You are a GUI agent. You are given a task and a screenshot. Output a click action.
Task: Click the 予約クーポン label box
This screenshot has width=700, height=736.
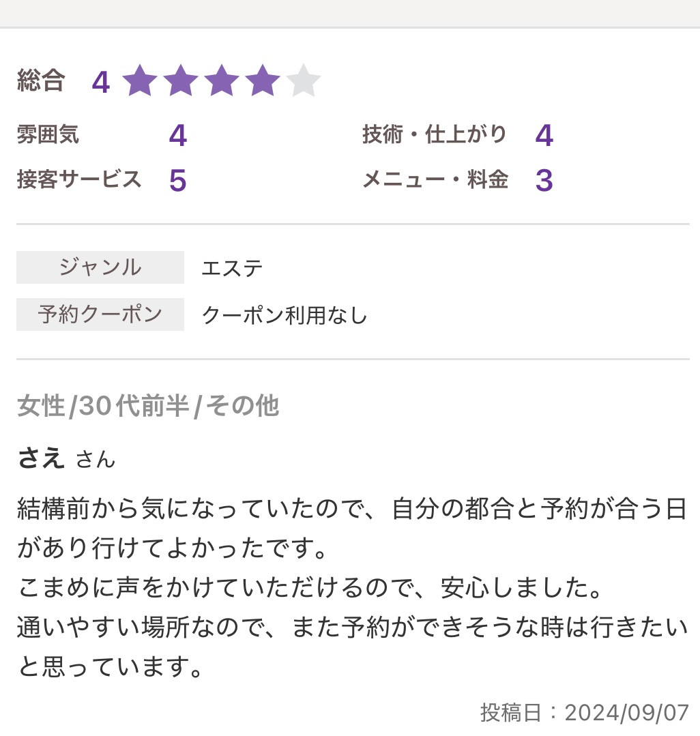coord(100,314)
